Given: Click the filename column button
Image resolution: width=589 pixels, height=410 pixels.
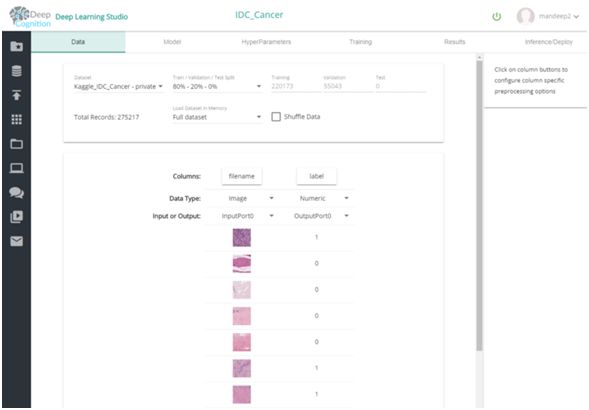Looking at the screenshot, I should [242, 176].
